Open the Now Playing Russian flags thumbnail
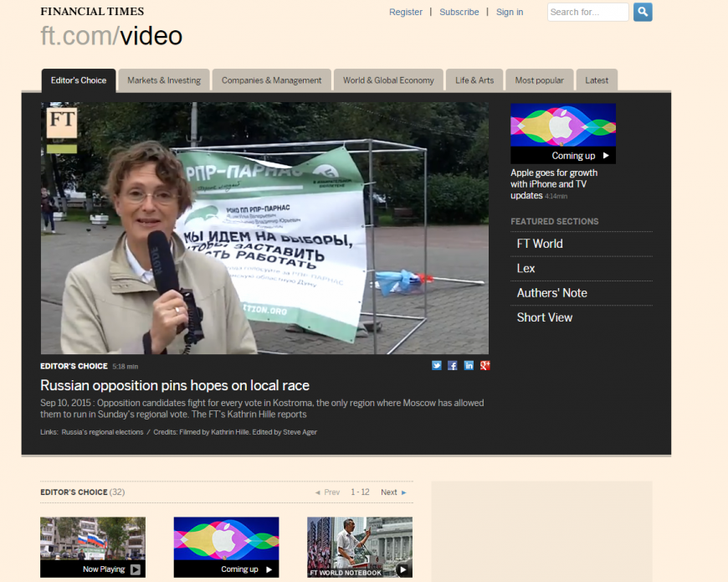This screenshot has width=728, height=582. (x=93, y=547)
